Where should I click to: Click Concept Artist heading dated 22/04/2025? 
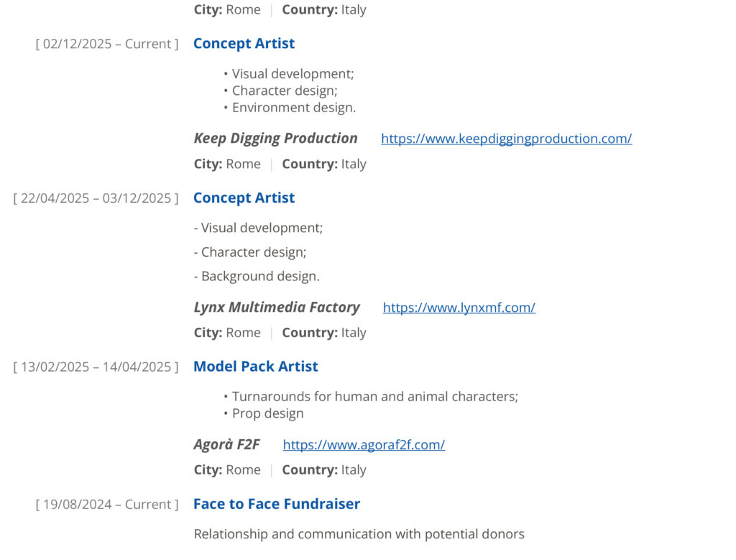click(x=244, y=198)
